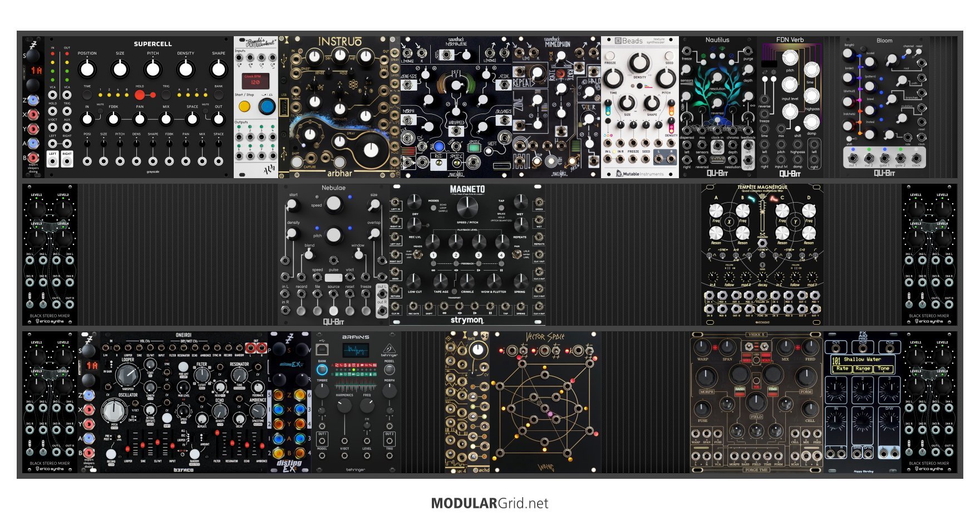Click the large SPEED/PITCH knob on Magneto
The height and width of the screenshot is (515, 980).
(467, 207)
